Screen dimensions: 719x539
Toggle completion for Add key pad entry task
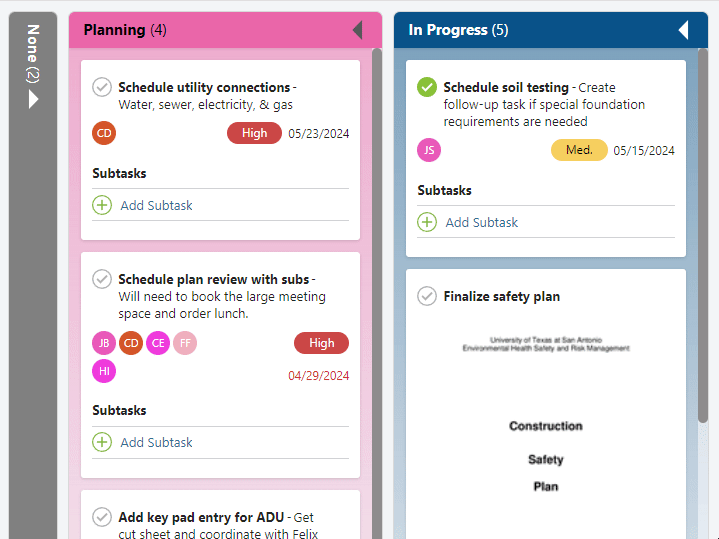102,517
